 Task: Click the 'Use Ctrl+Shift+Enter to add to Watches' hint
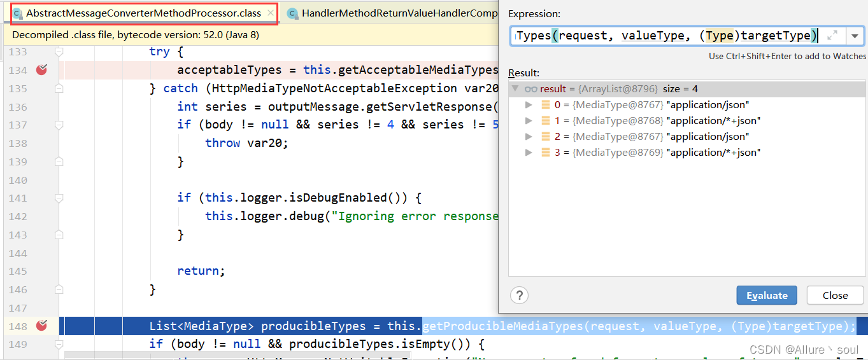[x=787, y=56]
